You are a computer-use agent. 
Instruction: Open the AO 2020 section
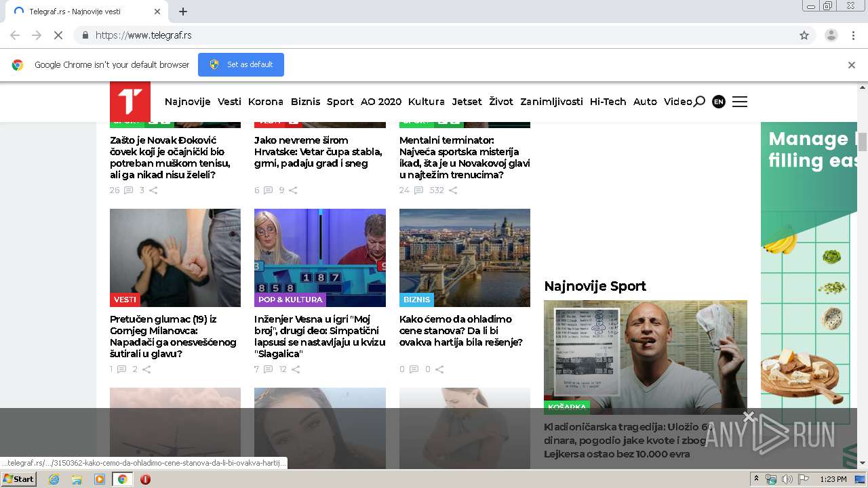click(x=381, y=102)
